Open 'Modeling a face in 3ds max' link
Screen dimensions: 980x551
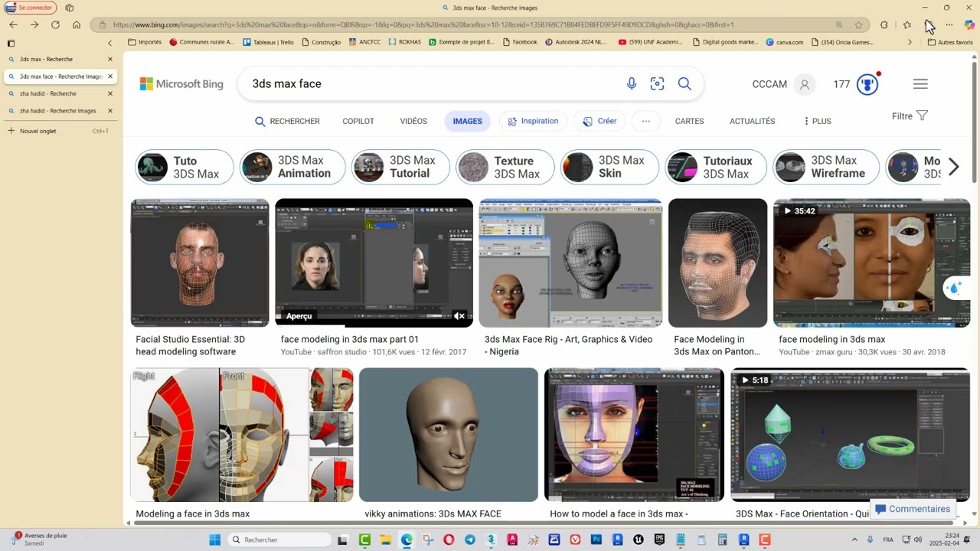pyautogui.click(x=193, y=514)
